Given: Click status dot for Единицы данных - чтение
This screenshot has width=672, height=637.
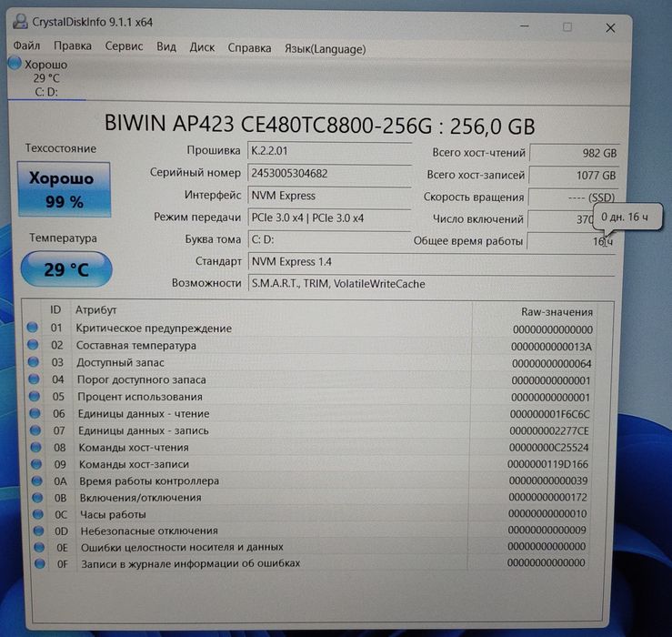Looking at the screenshot, I should (x=35, y=413).
